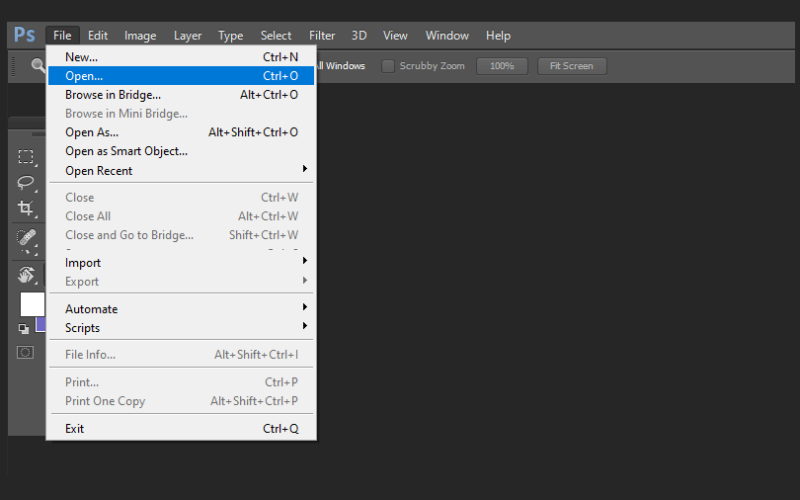The width and height of the screenshot is (800, 500).
Task: Open the Image menu
Action: tap(140, 36)
